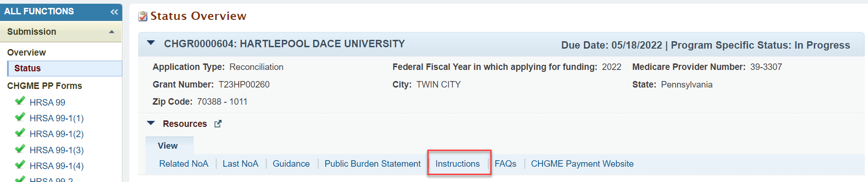Open the FAQs resource link
Viewport: 868px width, 182px height.
tap(505, 163)
